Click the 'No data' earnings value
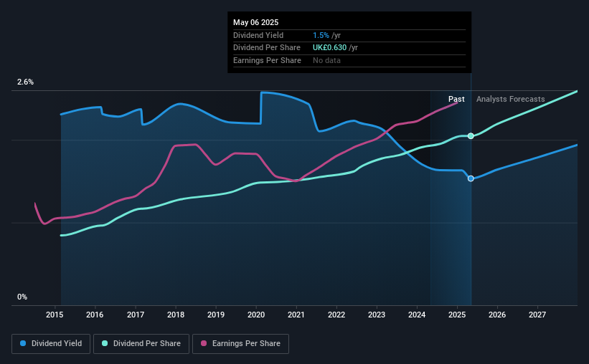 tap(326, 60)
